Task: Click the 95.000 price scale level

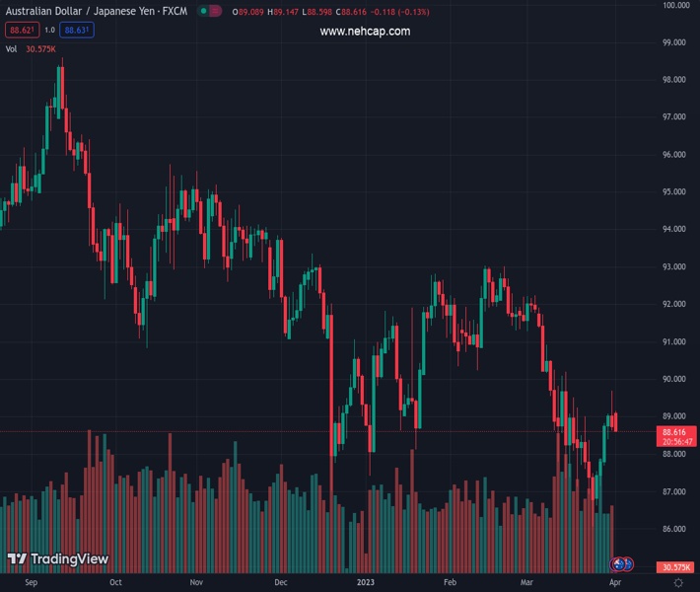Action: point(674,191)
